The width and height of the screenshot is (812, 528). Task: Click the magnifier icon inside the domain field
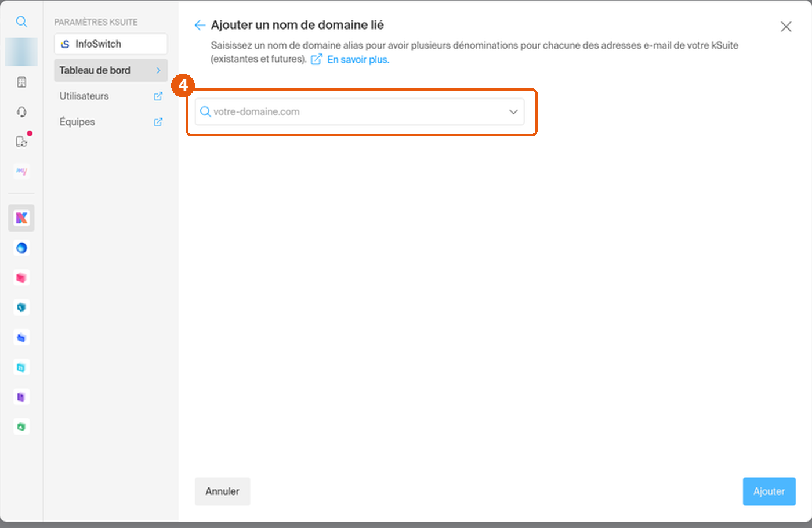pos(205,111)
